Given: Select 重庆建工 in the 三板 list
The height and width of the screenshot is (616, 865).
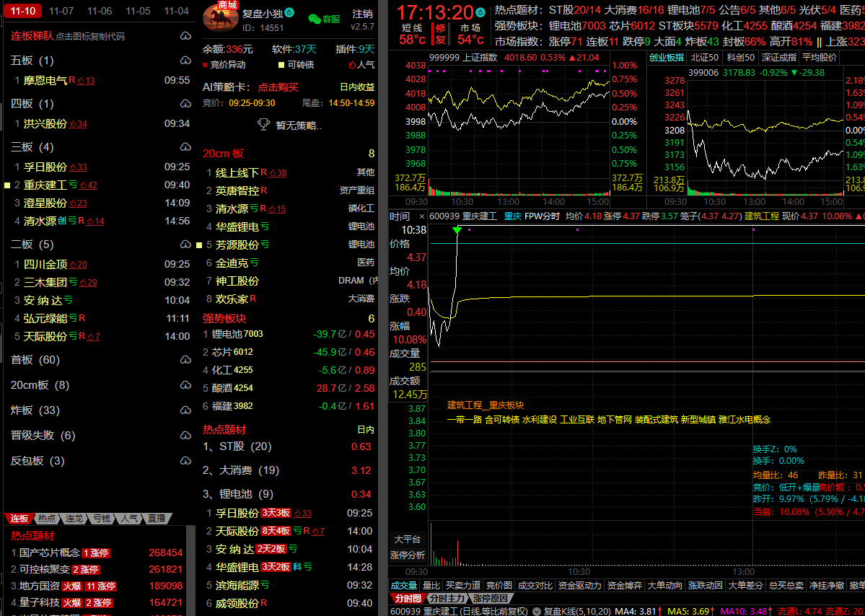Looking at the screenshot, I should click(x=45, y=185).
